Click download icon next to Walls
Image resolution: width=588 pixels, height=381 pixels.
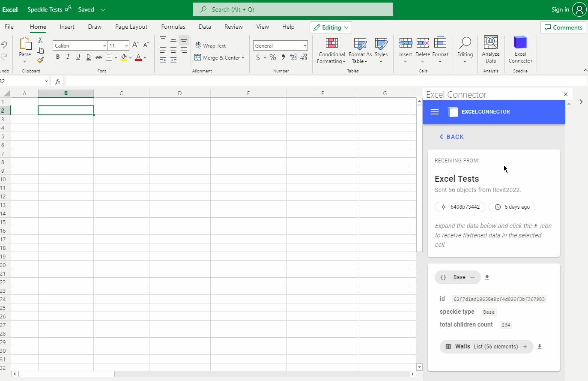(x=540, y=347)
